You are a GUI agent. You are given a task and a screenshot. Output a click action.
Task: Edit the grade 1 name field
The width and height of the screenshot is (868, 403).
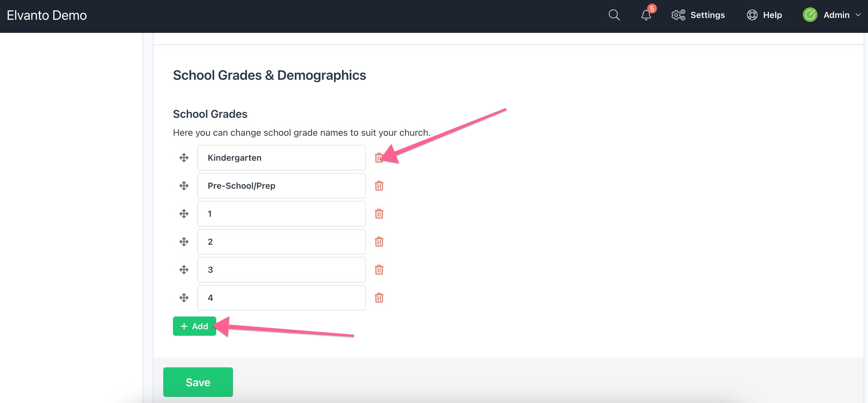(281, 213)
